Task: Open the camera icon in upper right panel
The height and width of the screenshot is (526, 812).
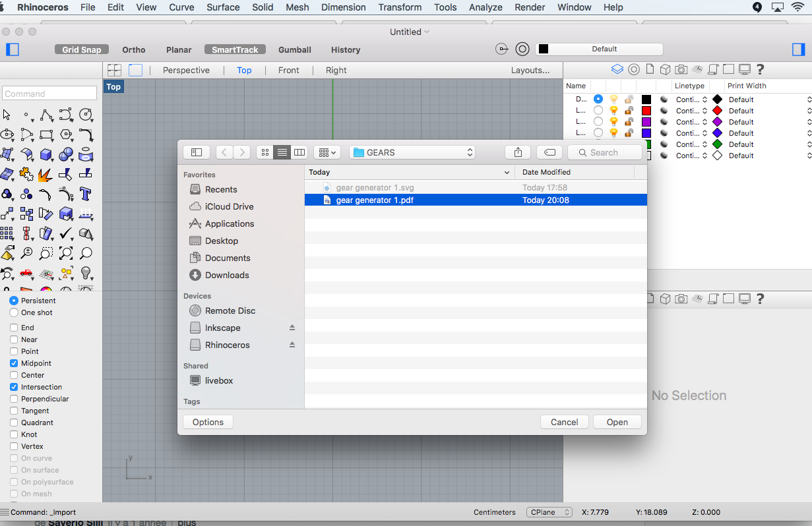Action: (681, 69)
